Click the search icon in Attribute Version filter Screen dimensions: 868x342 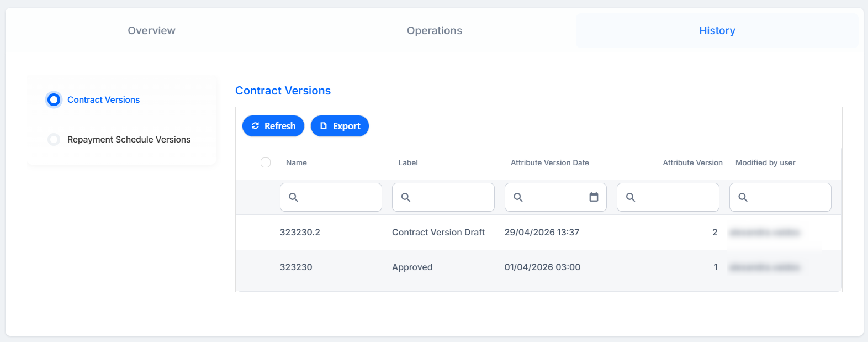coord(630,197)
